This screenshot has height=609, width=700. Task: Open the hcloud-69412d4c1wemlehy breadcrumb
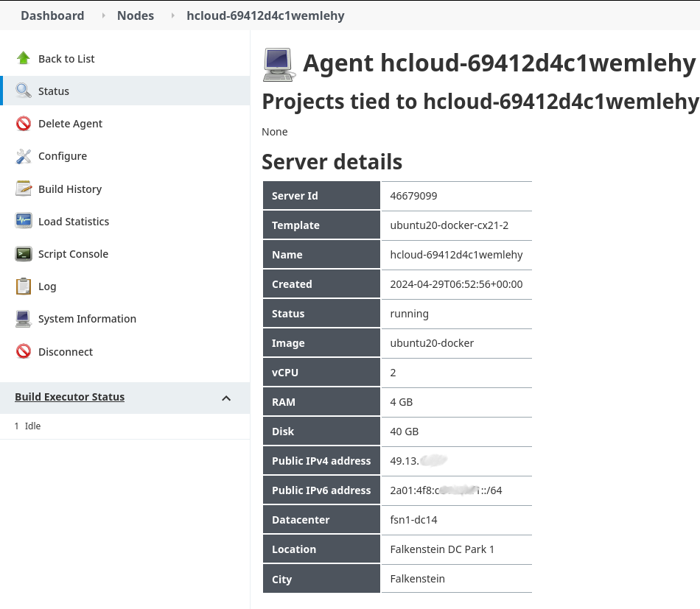pyautogui.click(x=265, y=15)
